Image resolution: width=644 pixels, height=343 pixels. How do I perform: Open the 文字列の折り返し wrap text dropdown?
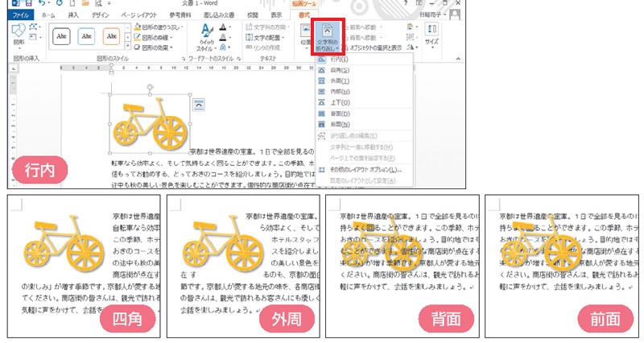coord(326,37)
